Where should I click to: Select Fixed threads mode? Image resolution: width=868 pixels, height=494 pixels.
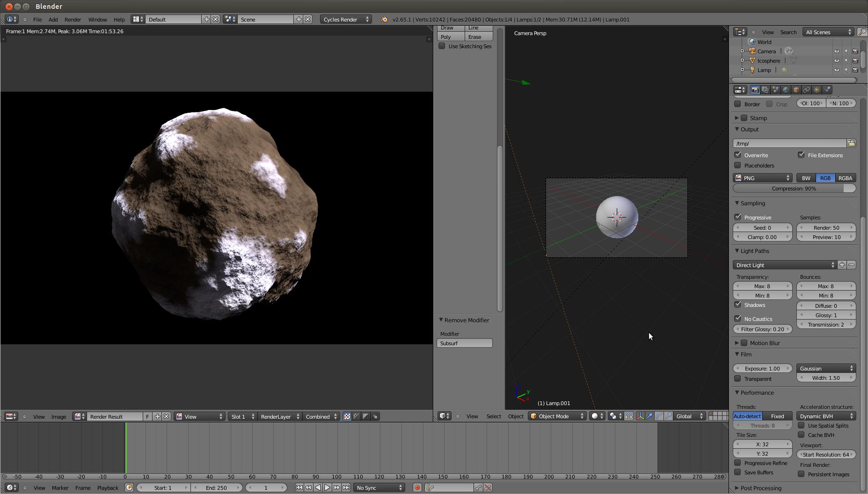pyautogui.click(x=777, y=416)
